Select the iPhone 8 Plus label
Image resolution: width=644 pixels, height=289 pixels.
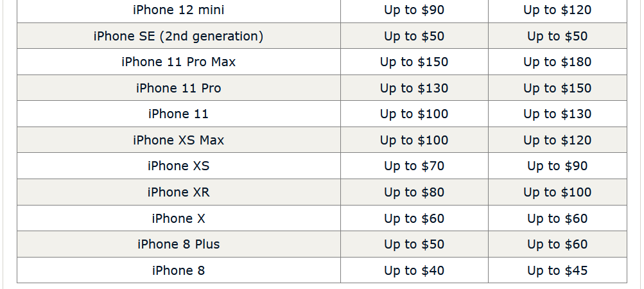178,244
